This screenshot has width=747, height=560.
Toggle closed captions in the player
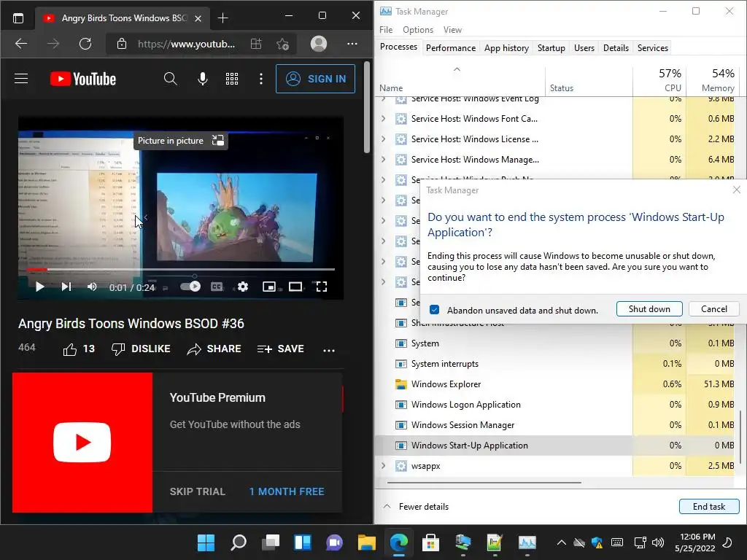217,287
